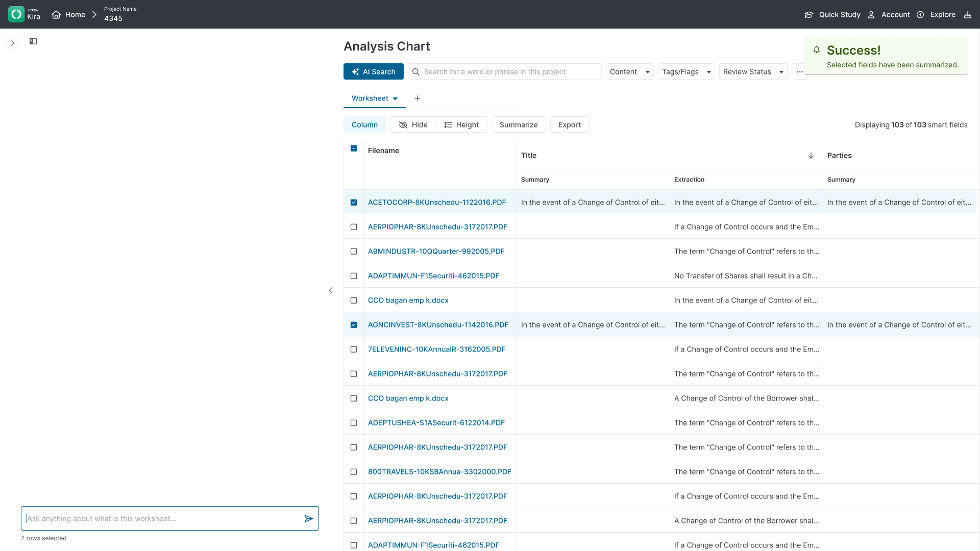Uncheck the ACETOCORP-8KUnschedu row checkbox
The width and height of the screenshot is (980, 551).
354,203
